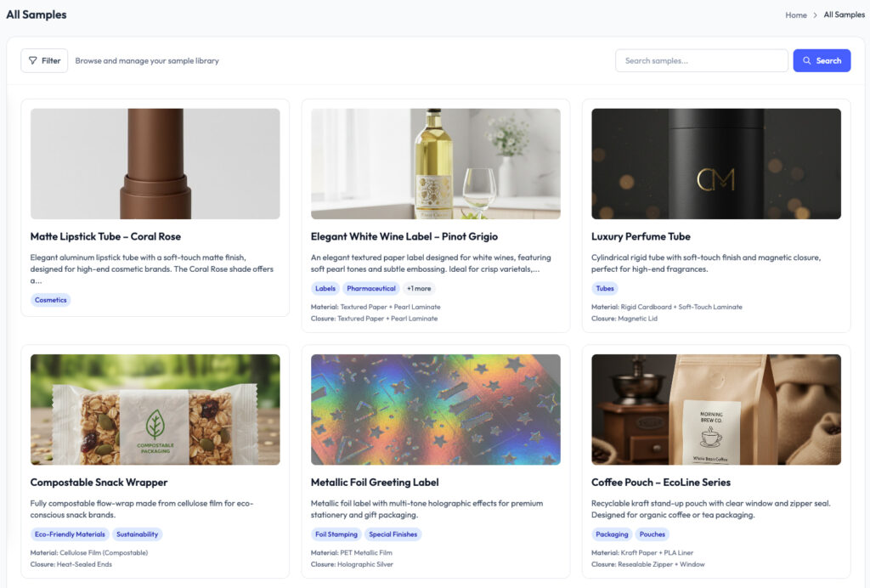Click the Foil Stamping tag
Screen dimensions: 870x588
pos(336,534)
